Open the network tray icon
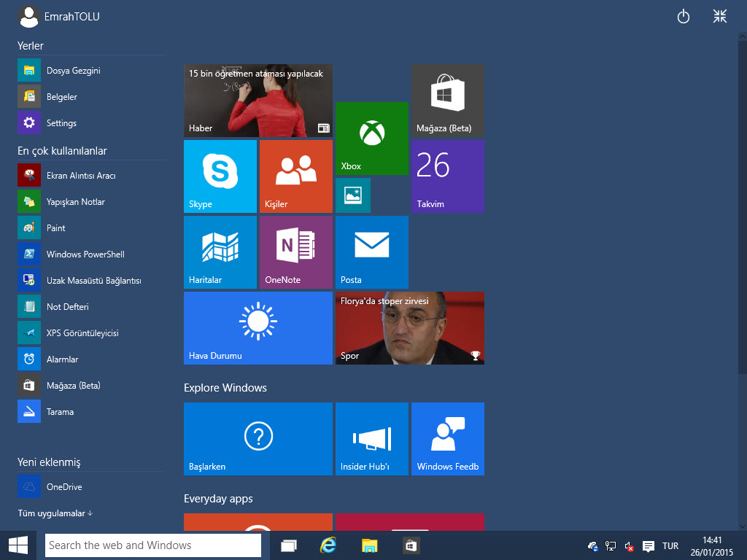This screenshot has width=747, height=560. click(611, 546)
